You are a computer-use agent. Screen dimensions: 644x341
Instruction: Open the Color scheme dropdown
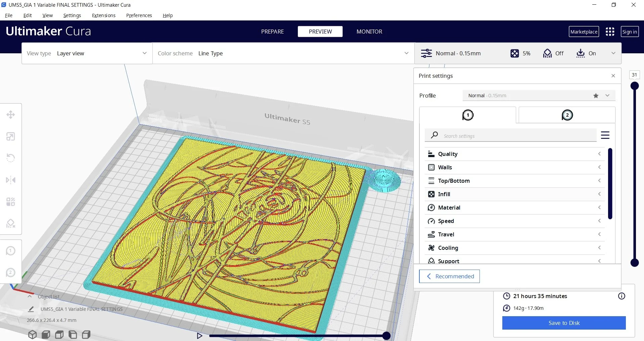coord(283,53)
